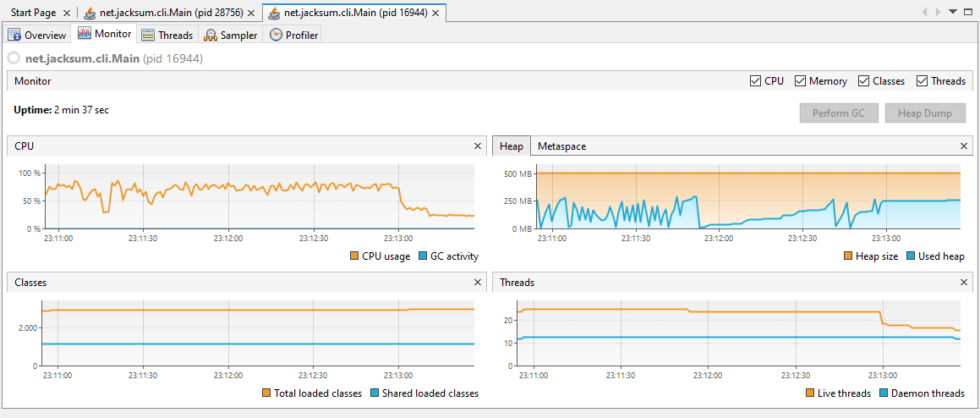This screenshot has width=980, height=418.
Task: Uncheck the Memory checkbox
Action: click(800, 80)
